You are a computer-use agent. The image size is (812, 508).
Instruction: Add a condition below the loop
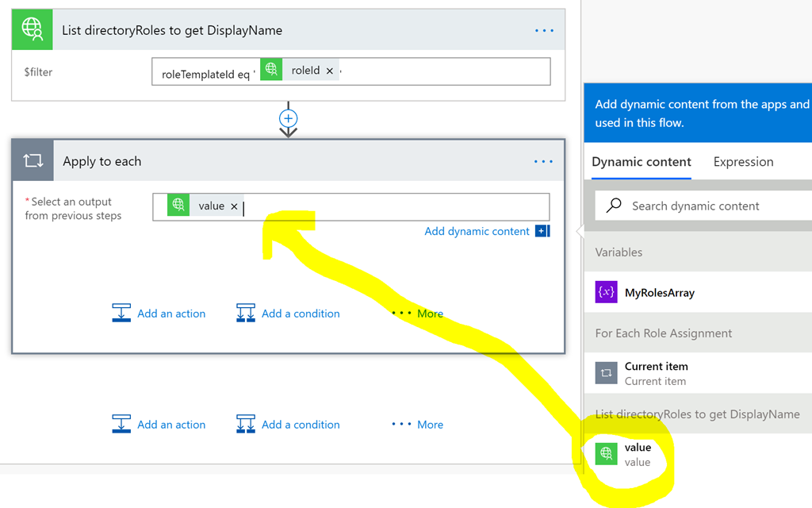[288, 424]
